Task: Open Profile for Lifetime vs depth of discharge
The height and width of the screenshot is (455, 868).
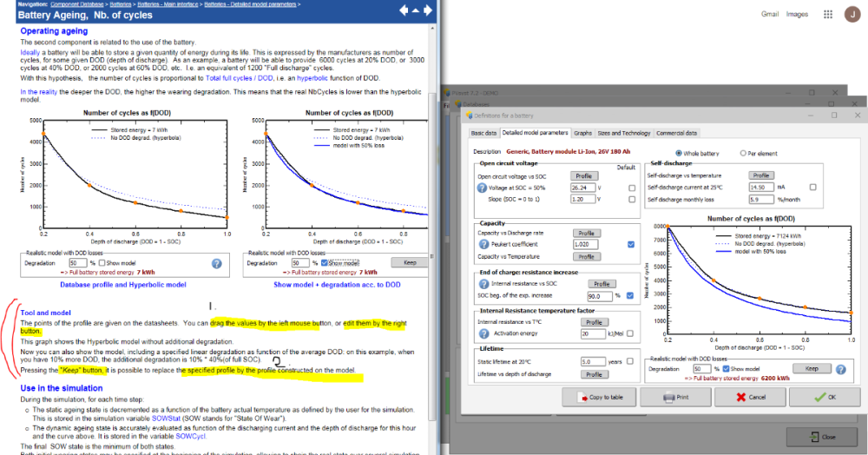Action: (593, 375)
